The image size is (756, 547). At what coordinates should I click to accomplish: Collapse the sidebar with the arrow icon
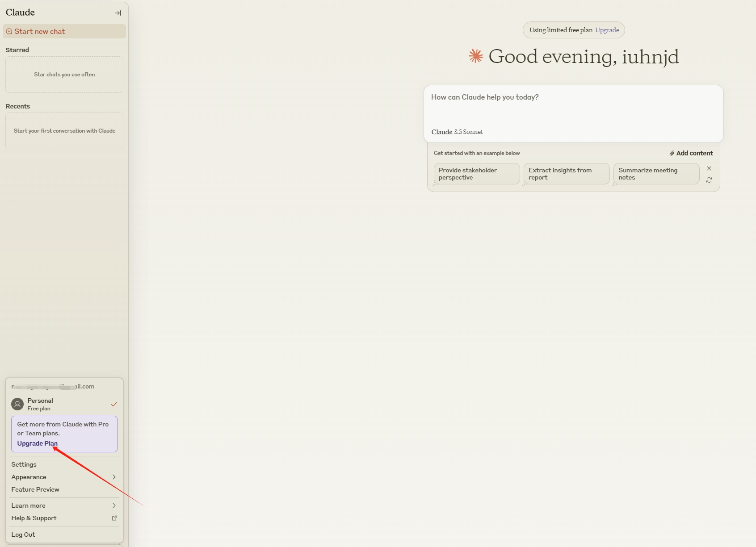[x=118, y=13]
